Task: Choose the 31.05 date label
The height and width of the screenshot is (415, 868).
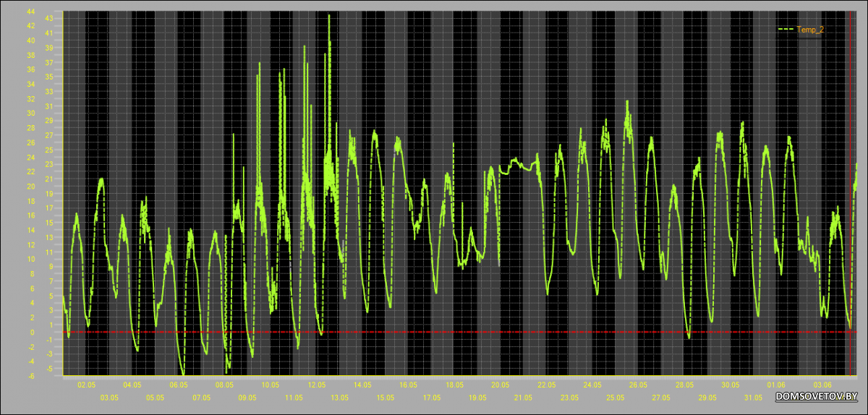Action: click(x=754, y=398)
